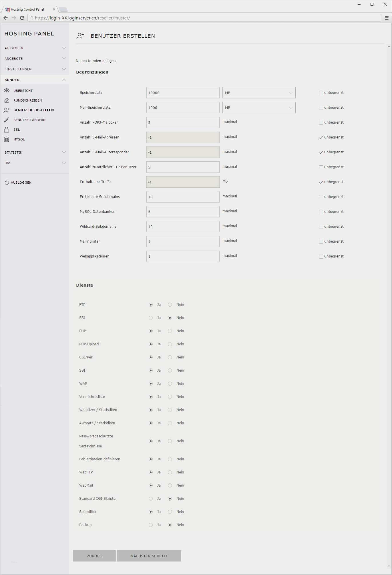This screenshot has height=575, width=392.
Task: Select Ja for SSL service
Action: (151, 318)
